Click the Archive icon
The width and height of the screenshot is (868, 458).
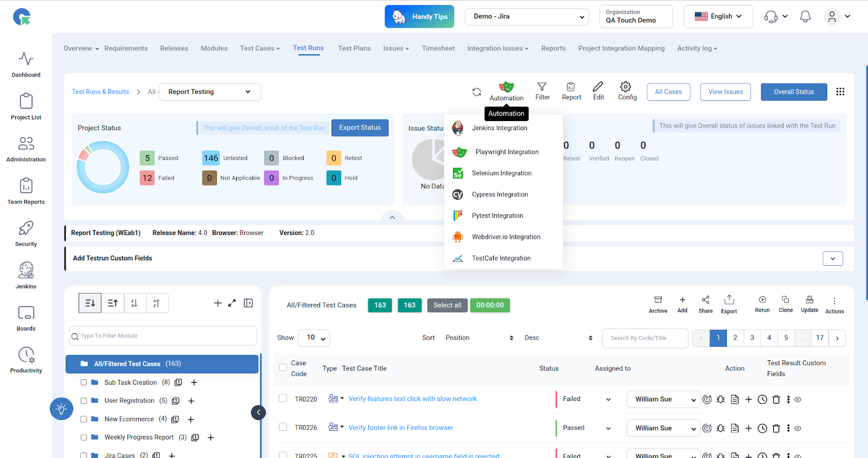(x=658, y=304)
